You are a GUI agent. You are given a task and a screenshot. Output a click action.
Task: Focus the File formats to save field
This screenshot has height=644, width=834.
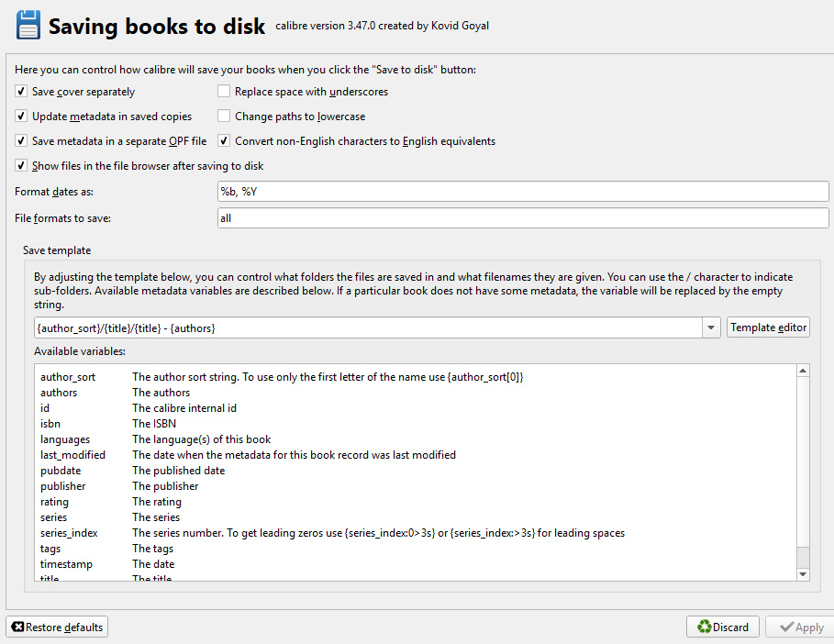point(522,218)
